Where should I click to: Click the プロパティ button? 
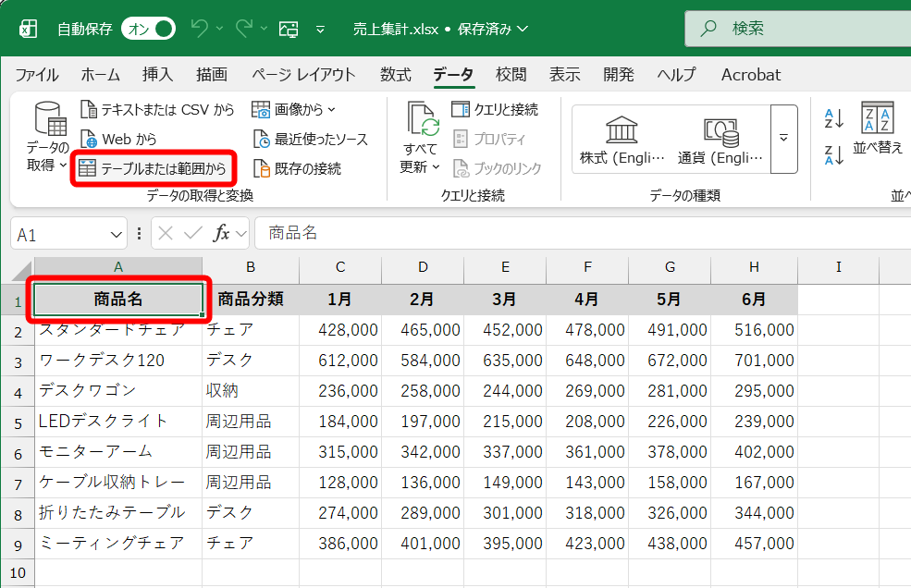[489, 139]
